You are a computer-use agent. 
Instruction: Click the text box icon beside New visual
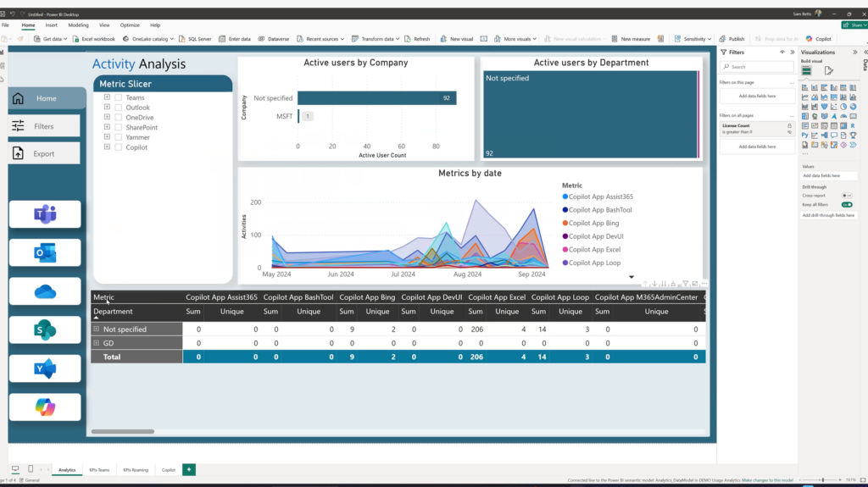[x=483, y=39]
